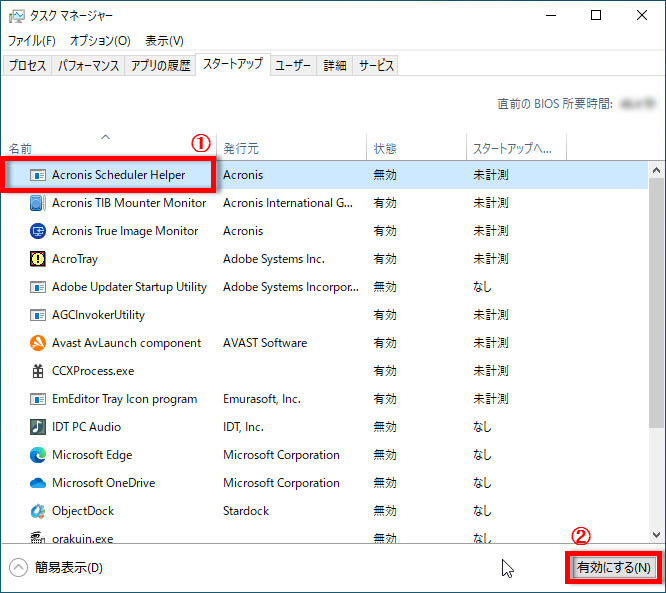Sort by the 発行元 column header
The width and height of the screenshot is (666, 593).
click(241, 148)
